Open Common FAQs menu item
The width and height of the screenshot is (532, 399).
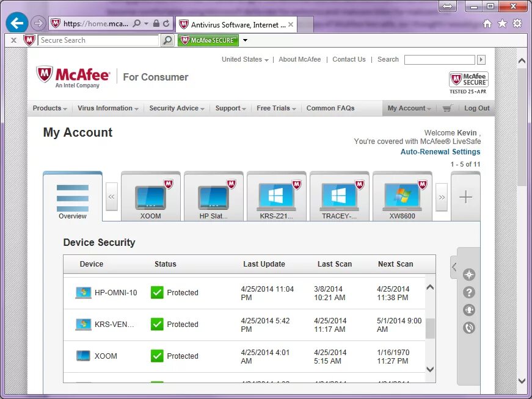click(x=330, y=108)
